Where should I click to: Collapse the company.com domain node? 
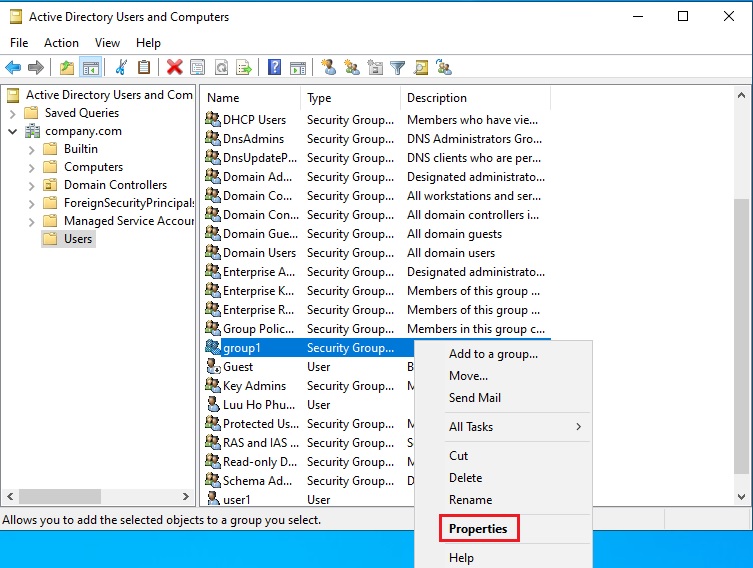(13, 131)
